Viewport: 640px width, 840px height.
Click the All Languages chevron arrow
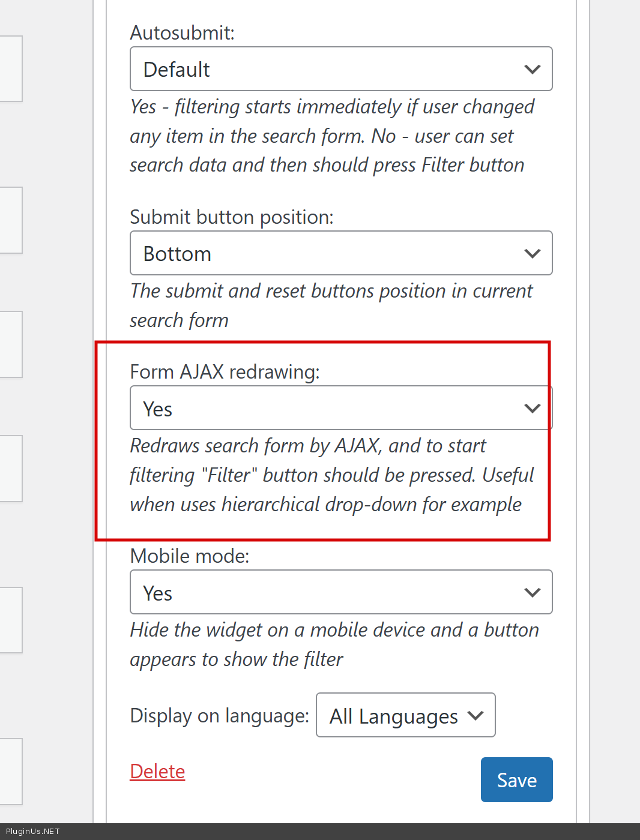point(475,715)
